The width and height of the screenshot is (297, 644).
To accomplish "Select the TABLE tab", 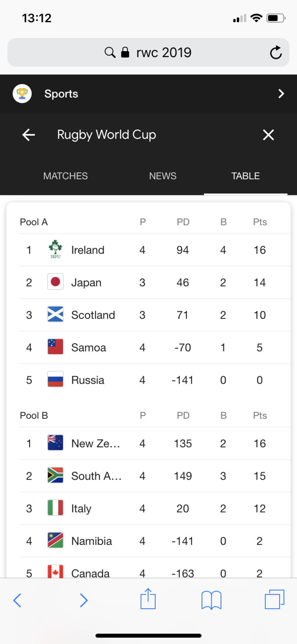I will tap(246, 176).
